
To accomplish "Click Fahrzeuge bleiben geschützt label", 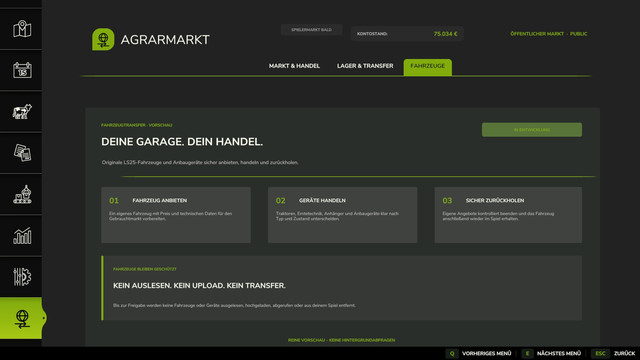I will coord(144,269).
